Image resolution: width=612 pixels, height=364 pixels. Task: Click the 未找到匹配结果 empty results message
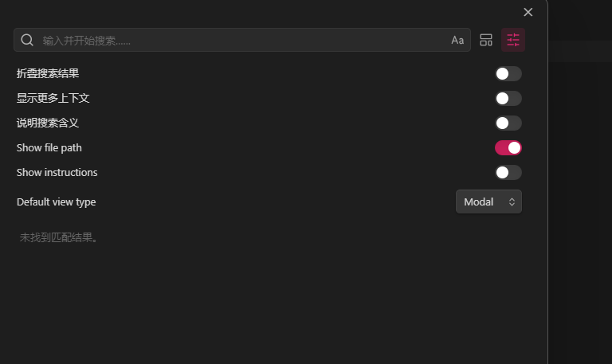[x=58, y=237]
